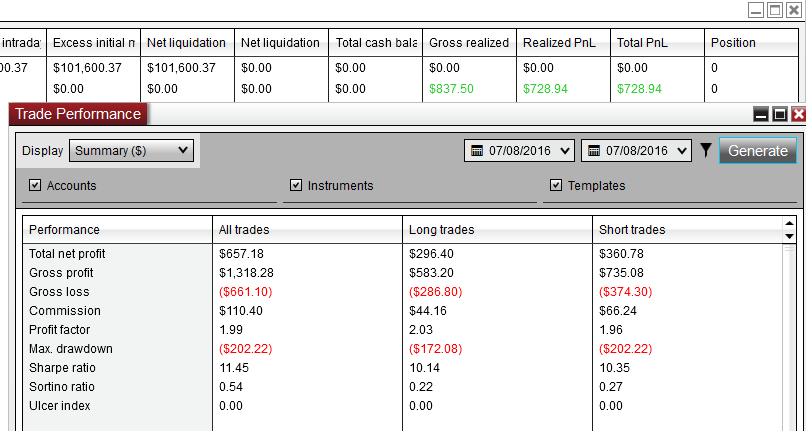Expand the end date dropdown arrow
This screenshot has width=806, height=431.
point(683,151)
